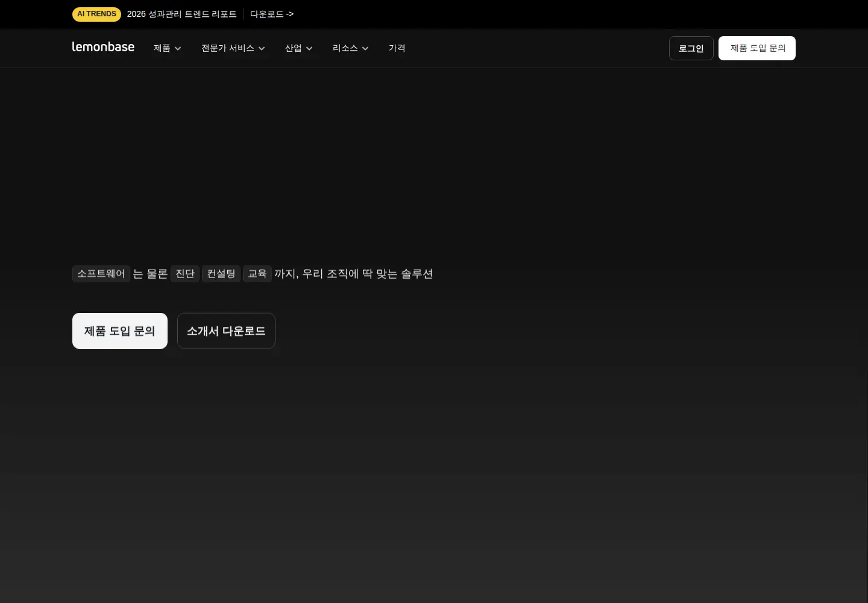The height and width of the screenshot is (603, 868).
Task: Click the 로그인 button
Action: click(691, 48)
